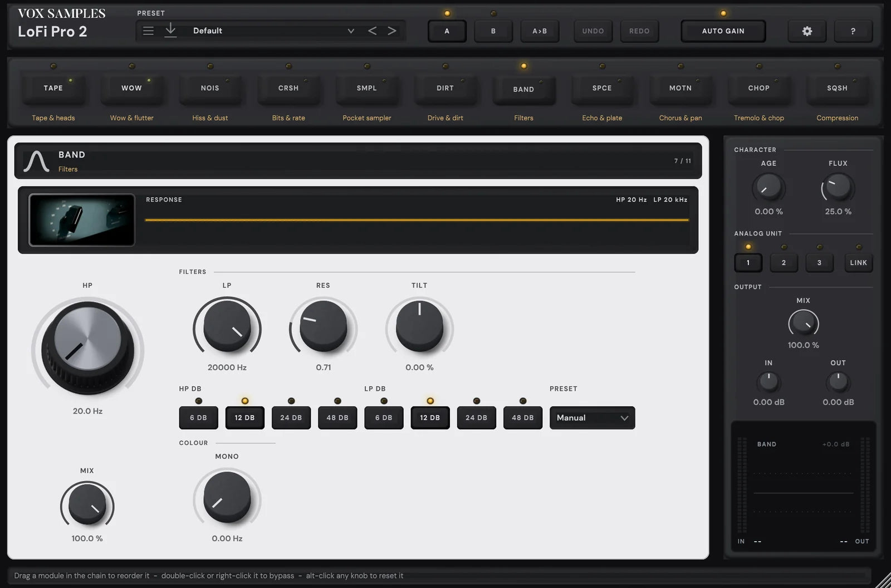891x588 pixels.
Task: Switch to state A
Action: point(447,31)
